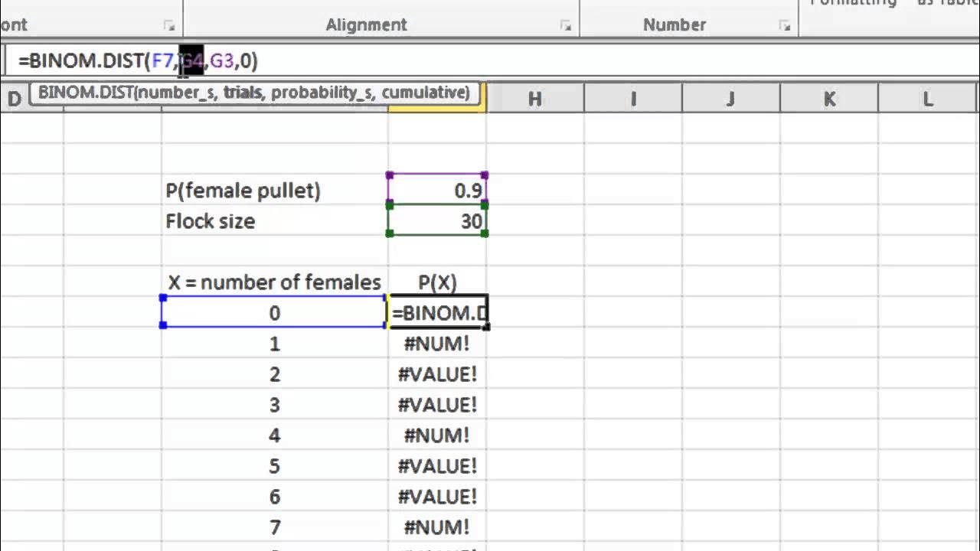Open the Number format dialog launcher
The height and width of the screenshot is (551, 980).
click(x=785, y=26)
